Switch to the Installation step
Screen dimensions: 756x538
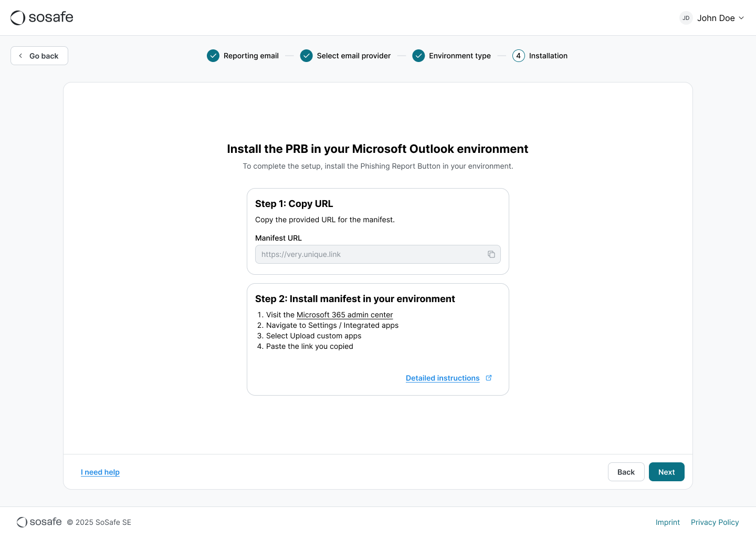(548, 56)
